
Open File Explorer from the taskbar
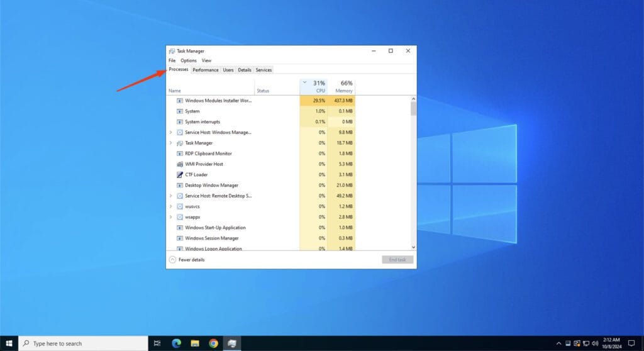pyautogui.click(x=195, y=343)
